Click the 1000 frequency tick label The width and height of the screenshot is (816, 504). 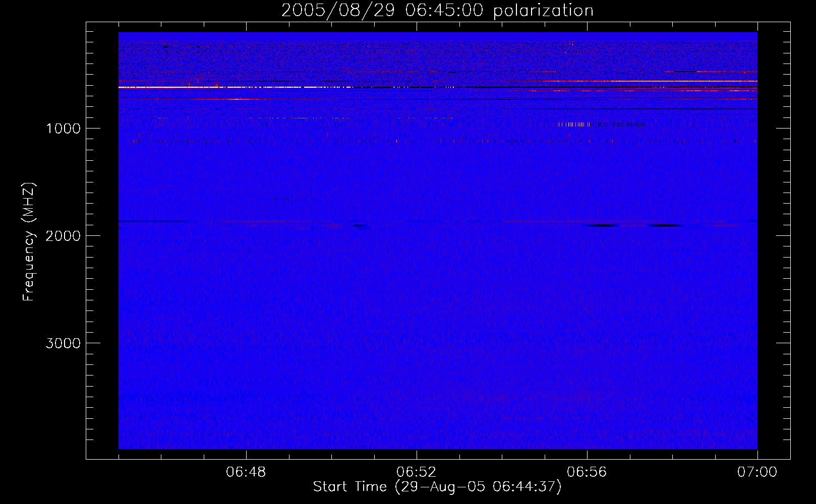tap(63, 129)
